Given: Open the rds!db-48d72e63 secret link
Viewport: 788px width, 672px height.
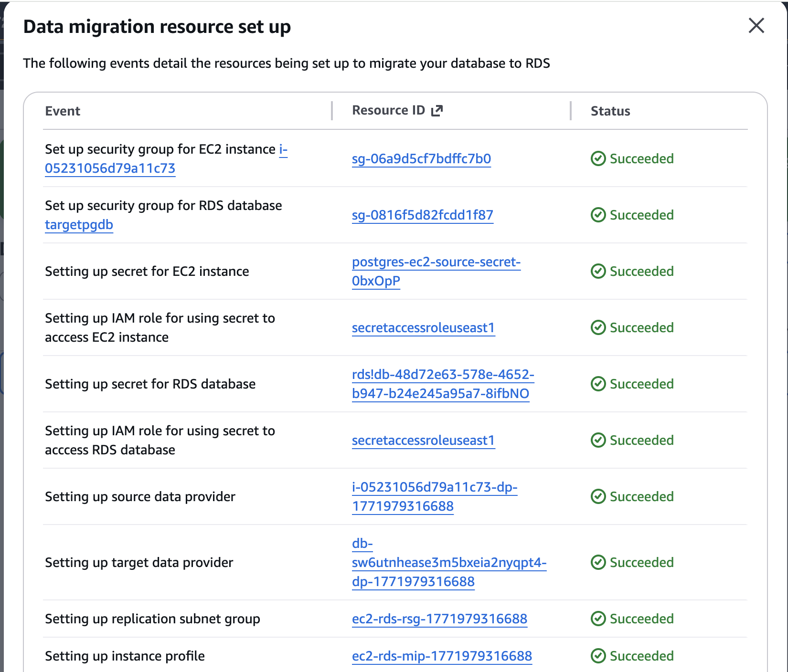Looking at the screenshot, I should pyautogui.click(x=443, y=384).
